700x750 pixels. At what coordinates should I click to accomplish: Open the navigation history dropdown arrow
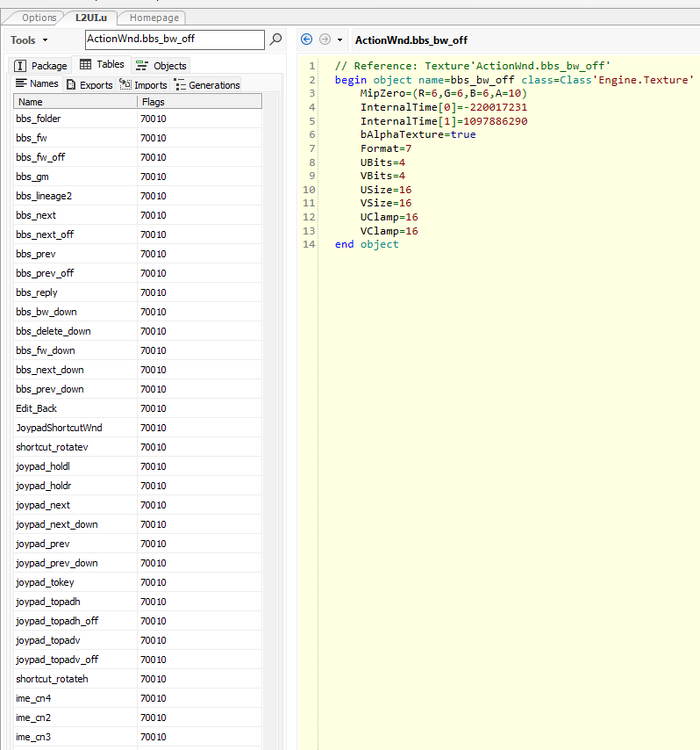point(340,40)
